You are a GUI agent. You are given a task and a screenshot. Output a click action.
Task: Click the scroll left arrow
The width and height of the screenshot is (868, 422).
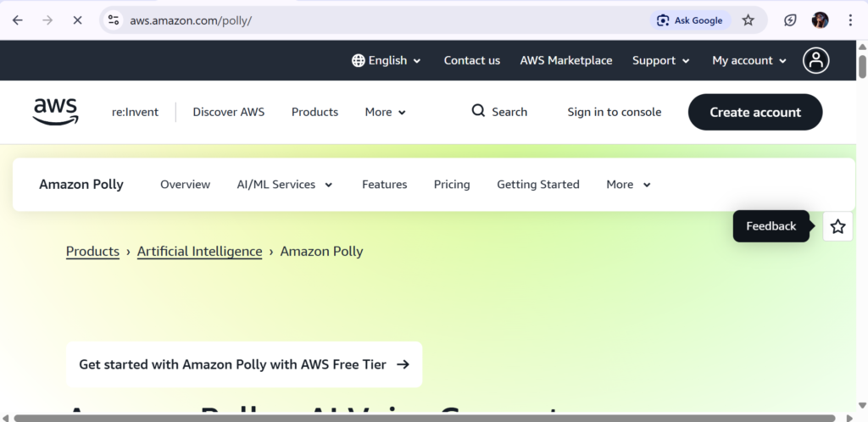pos(5,418)
